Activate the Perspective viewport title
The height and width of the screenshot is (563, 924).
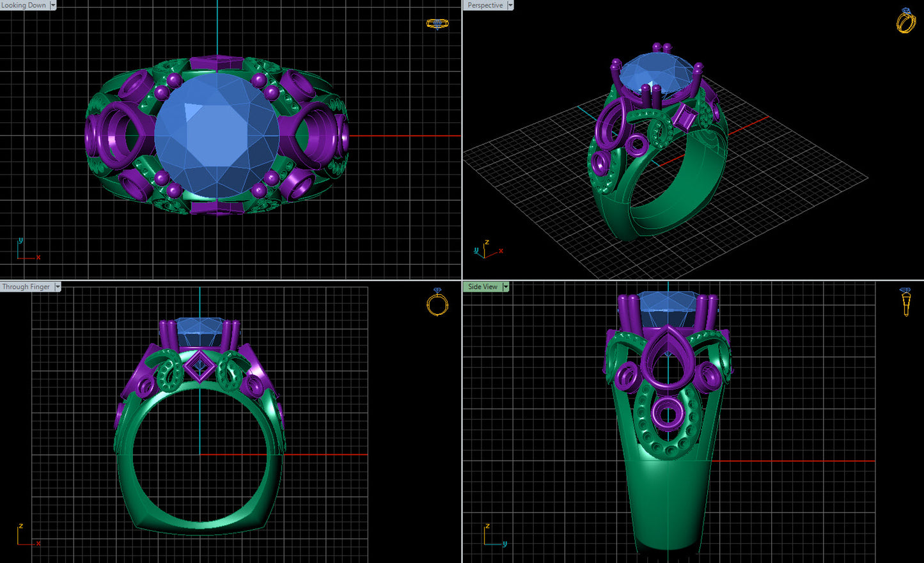(x=485, y=5)
